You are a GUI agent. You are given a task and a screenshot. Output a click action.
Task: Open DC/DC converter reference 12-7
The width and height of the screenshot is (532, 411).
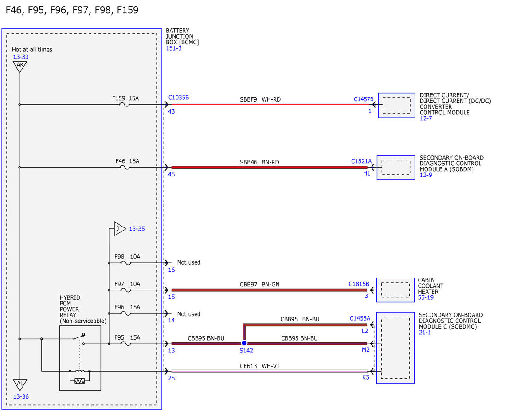click(426, 118)
